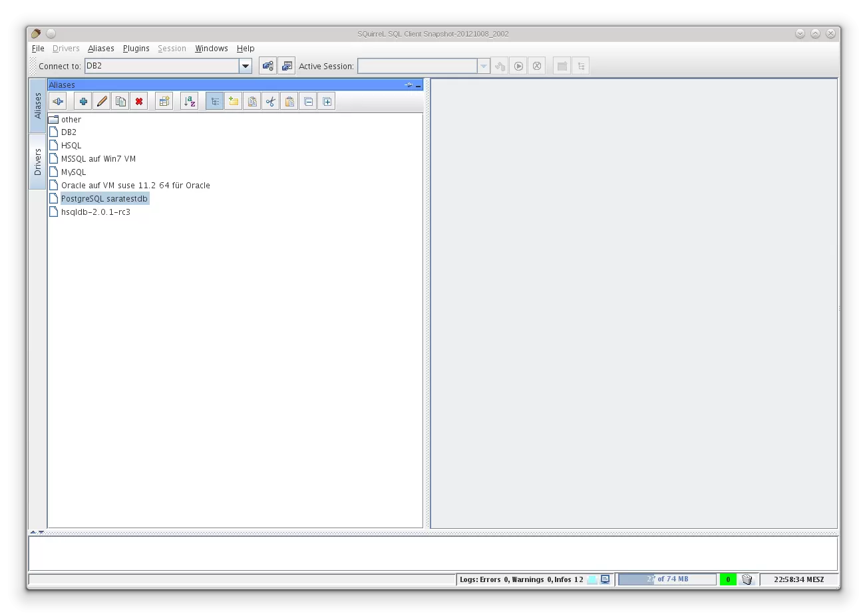This screenshot has width=867, height=616.
Task: Open the Active Session dropdown
Action: [x=483, y=65]
